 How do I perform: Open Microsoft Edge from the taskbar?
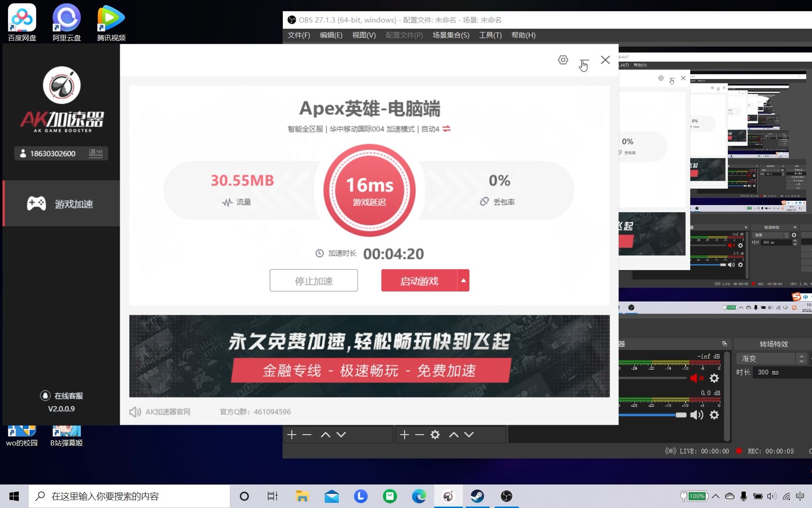coord(419,496)
